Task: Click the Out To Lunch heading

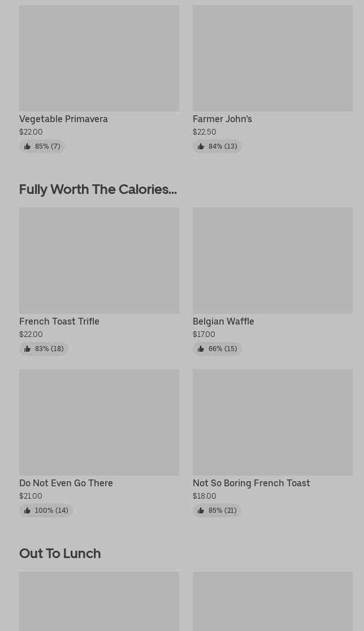Action: point(60,554)
